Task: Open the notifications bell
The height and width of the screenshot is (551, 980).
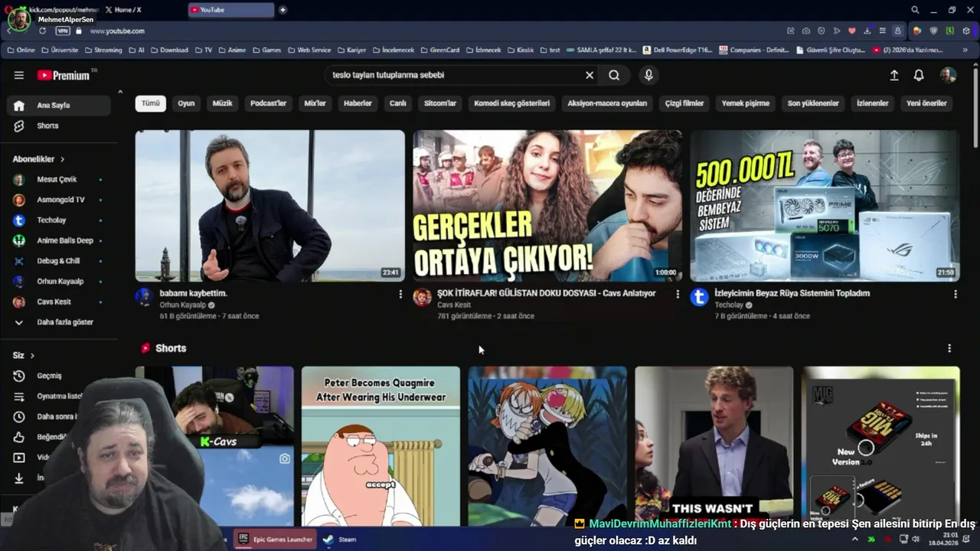Action: pos(919,75)
